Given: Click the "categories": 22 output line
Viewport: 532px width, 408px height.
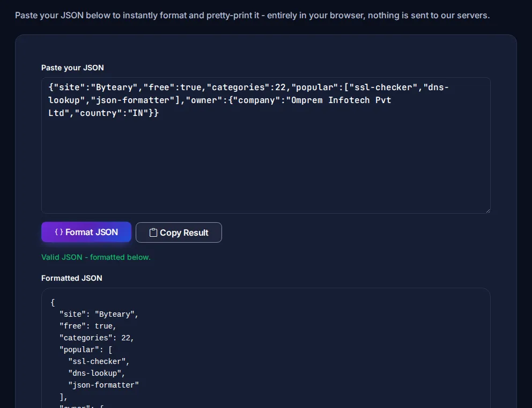Looking at the screenshot, I should pyautogui.click(x=97, y=338).
